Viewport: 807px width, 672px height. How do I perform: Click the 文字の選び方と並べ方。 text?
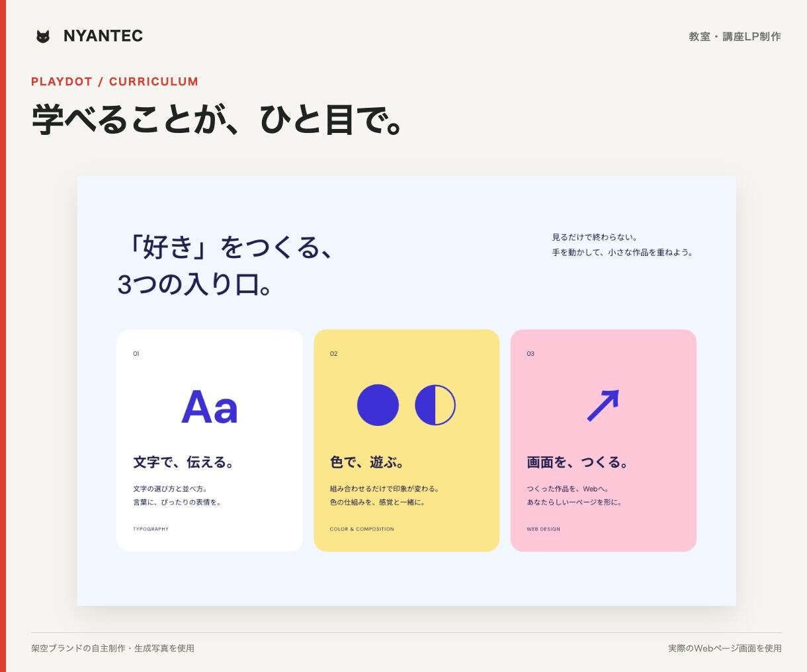pos(171,489)
